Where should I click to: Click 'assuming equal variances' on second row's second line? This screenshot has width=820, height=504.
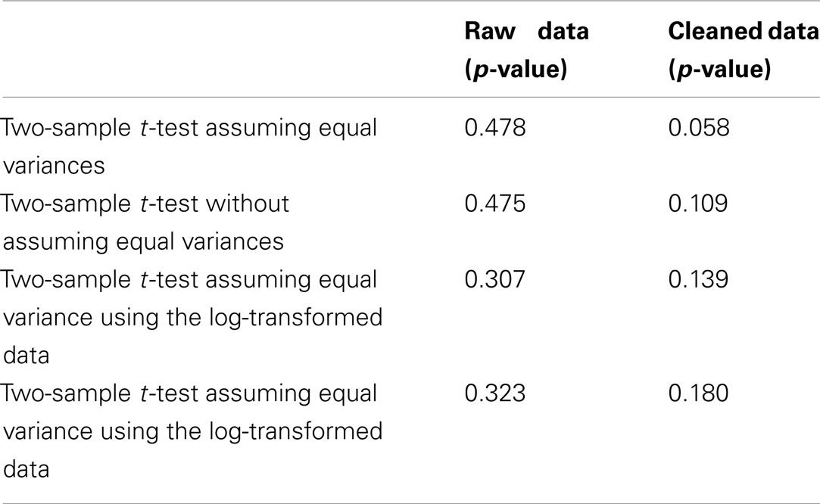point(143,241)
